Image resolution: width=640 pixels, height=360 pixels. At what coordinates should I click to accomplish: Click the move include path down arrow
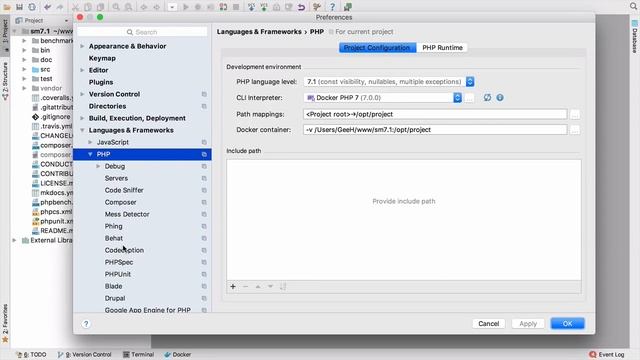pyautogui.click(x=270, y=287)
